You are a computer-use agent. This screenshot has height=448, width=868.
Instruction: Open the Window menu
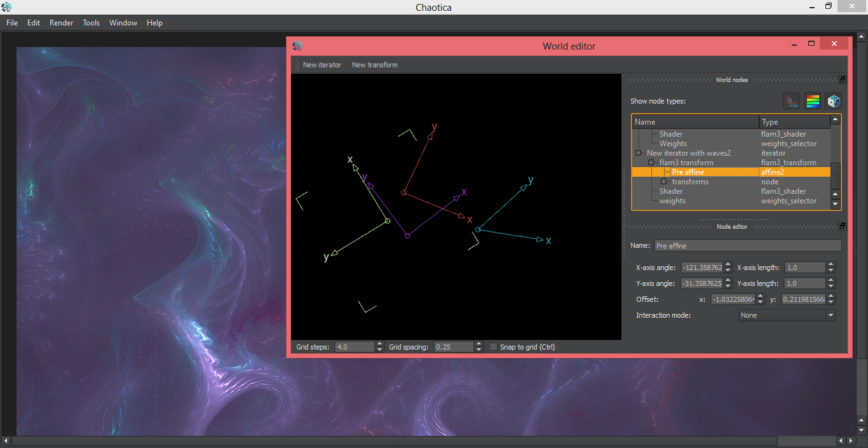pyautogui.click(x=123, y=23)
